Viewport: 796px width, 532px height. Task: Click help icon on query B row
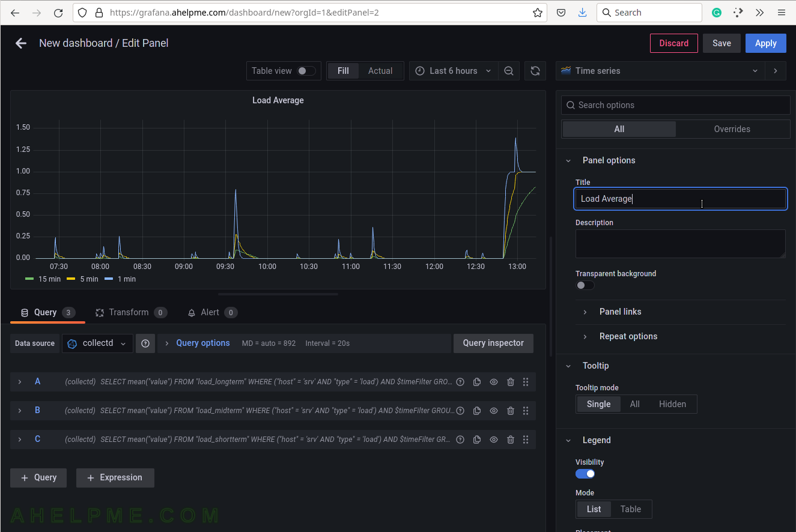point(460,411)
